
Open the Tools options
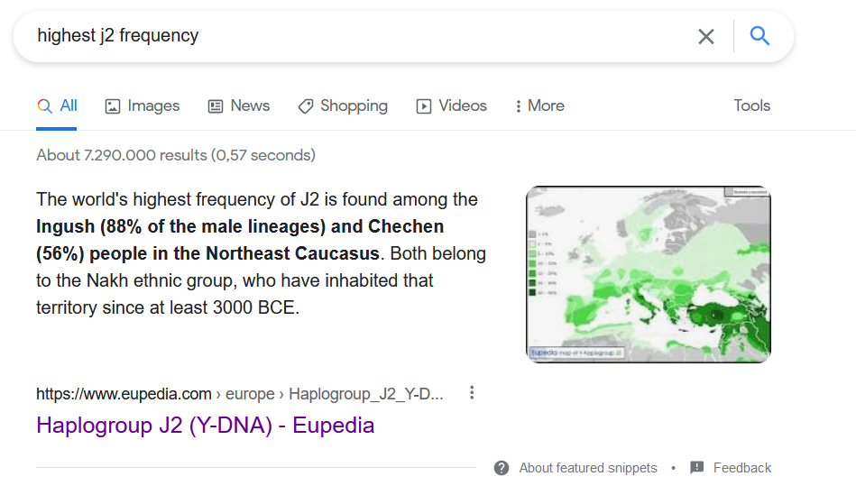(751, 105)
